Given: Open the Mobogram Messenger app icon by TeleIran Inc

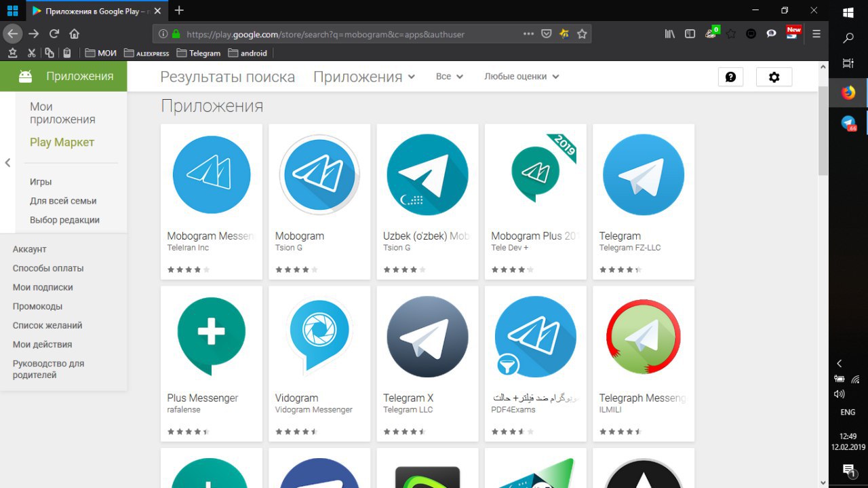Looking at the screenshot, I should tap(212, 174).
